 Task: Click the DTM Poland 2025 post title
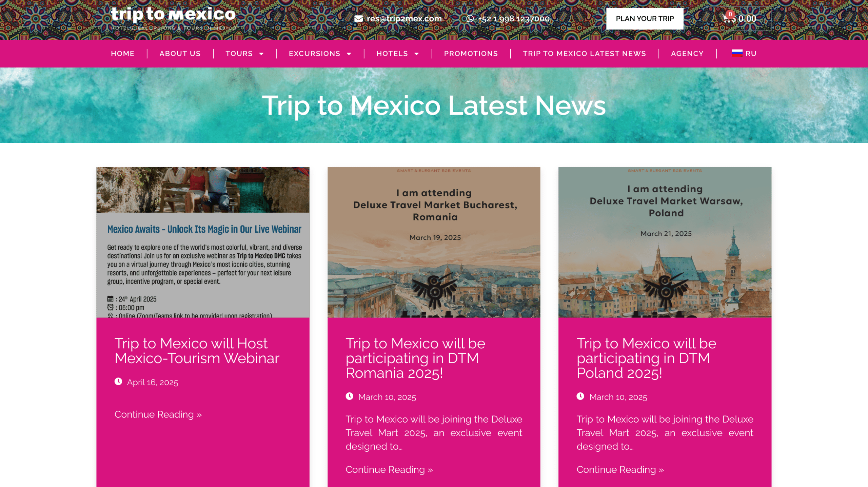click(646, 358)
